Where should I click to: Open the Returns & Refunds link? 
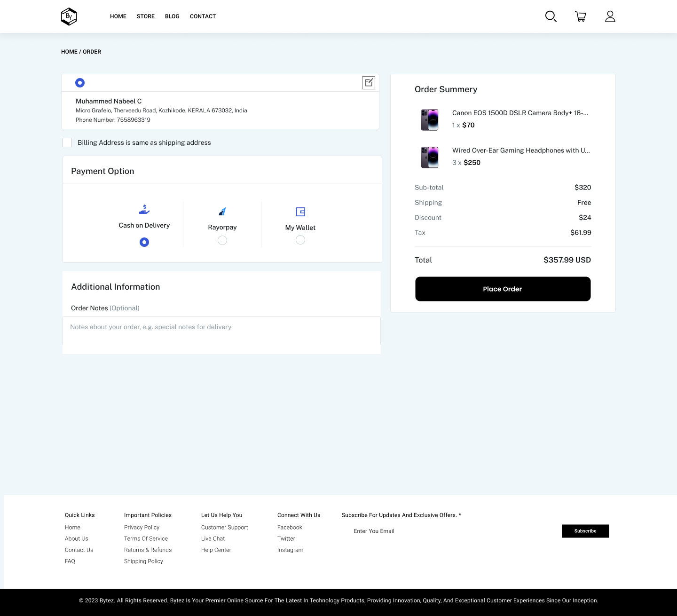148,550
